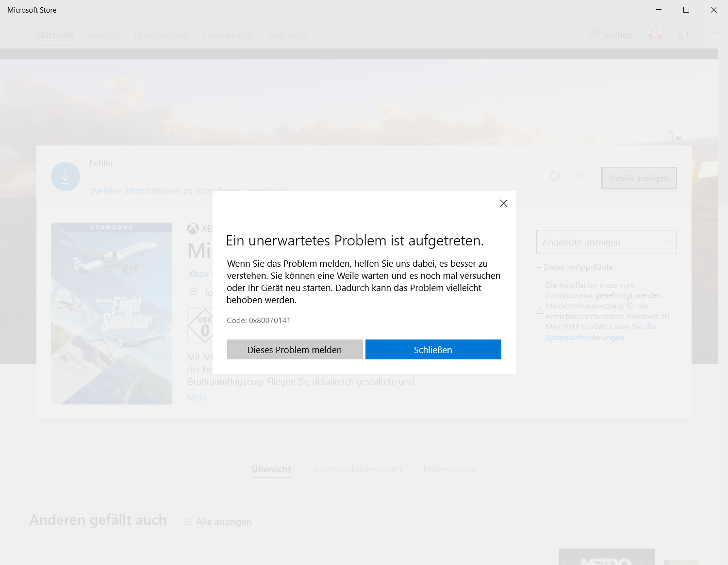This screenshot has width=728, height=565.
Task: Expand description with Mehr link
Action: pos(198,398)
